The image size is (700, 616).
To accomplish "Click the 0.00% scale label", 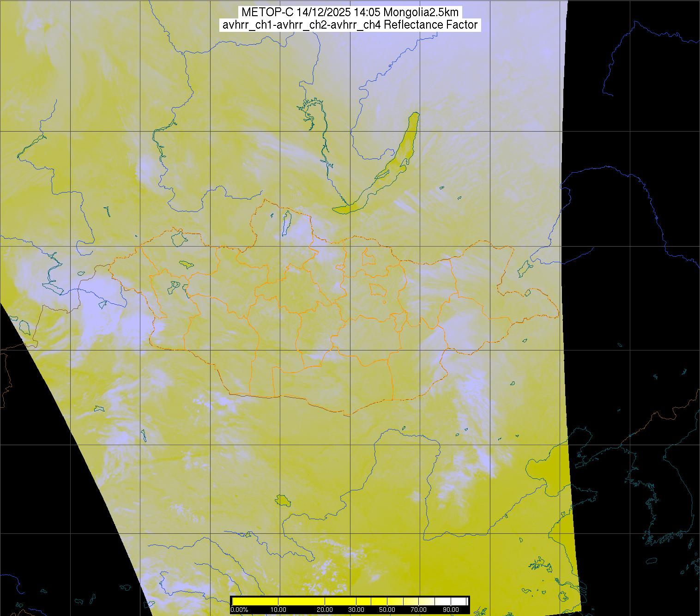I will (x=239, y=610).
